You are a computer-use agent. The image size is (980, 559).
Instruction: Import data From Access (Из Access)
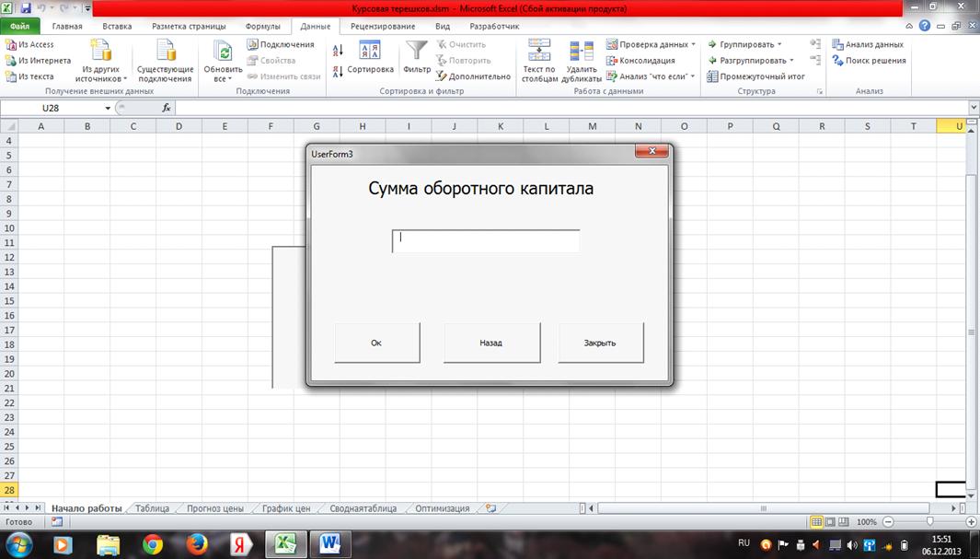coord(29,44)
